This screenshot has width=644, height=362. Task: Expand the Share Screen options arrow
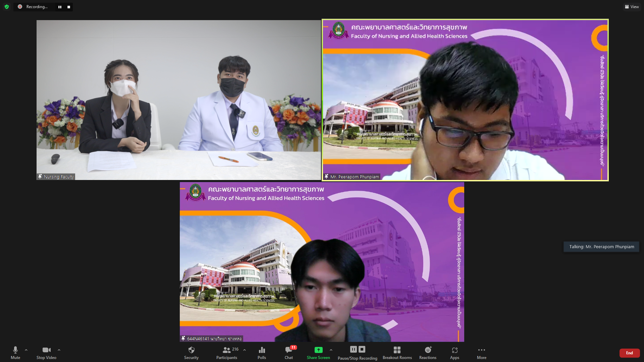[331, 350]
